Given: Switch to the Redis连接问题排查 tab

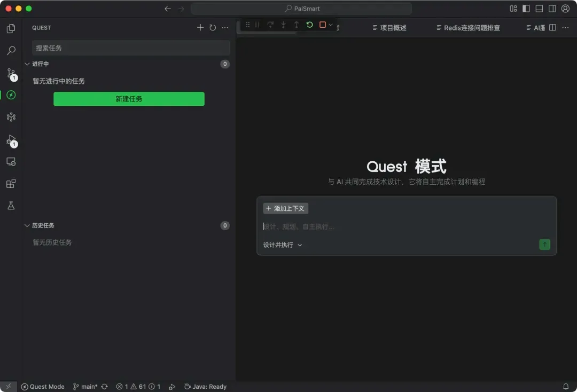Looking at the screenshot, I should click(468, 28).
